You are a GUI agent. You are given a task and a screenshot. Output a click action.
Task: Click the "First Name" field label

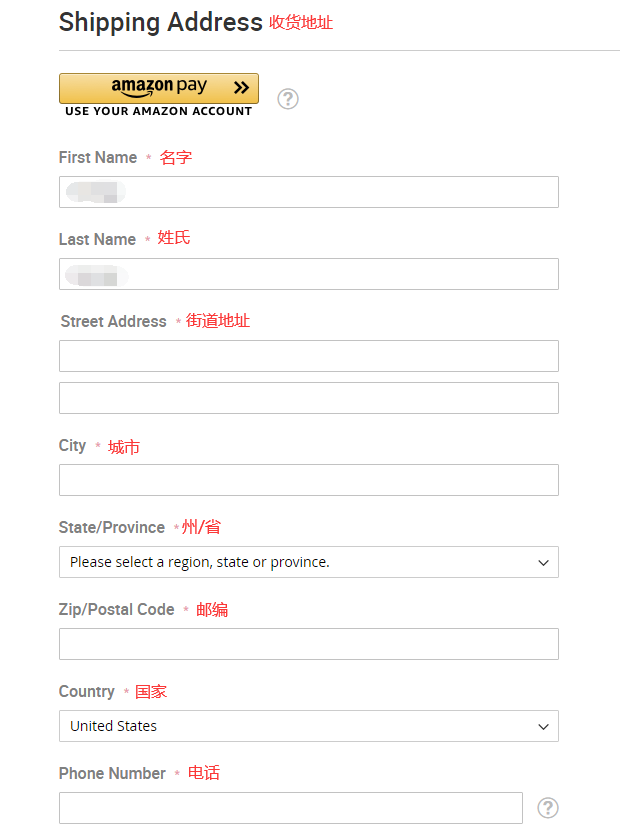click(x=98, y=157)
